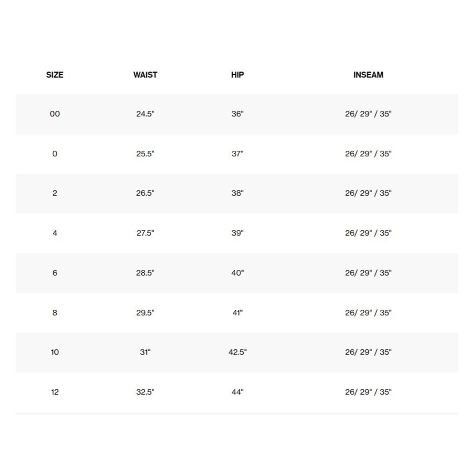The width and height of the screenshot is (476, 476).
Task: Click the 36" hip value
Action: click(238, 114)
